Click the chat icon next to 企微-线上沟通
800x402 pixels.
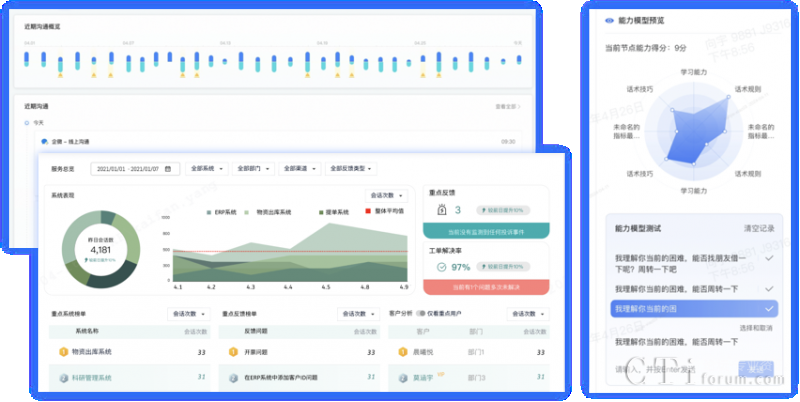coord(44,142)
